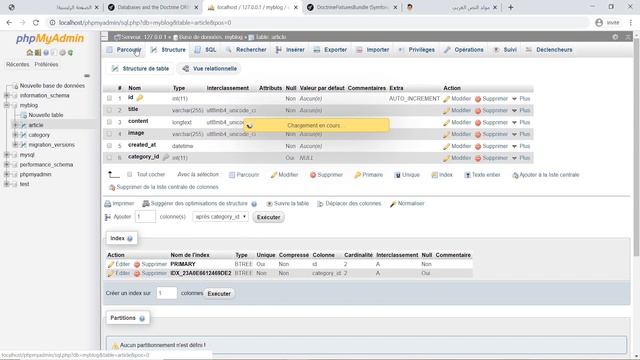Click Texte entier action
The width and height of the screenshot is (640, 360).
tap(482, 175)
